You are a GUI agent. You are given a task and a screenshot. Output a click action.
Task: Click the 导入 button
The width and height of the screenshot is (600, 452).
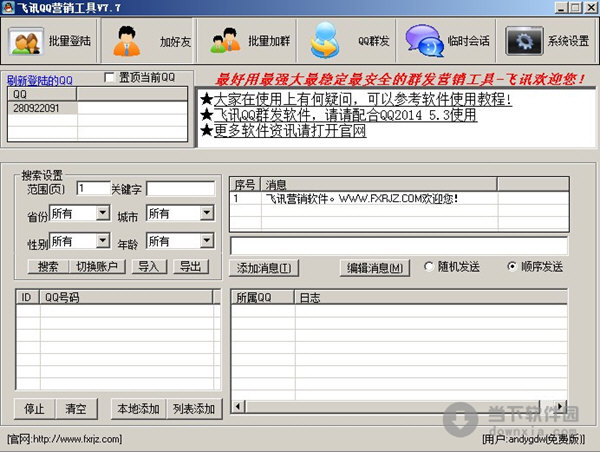pos(149,266)
